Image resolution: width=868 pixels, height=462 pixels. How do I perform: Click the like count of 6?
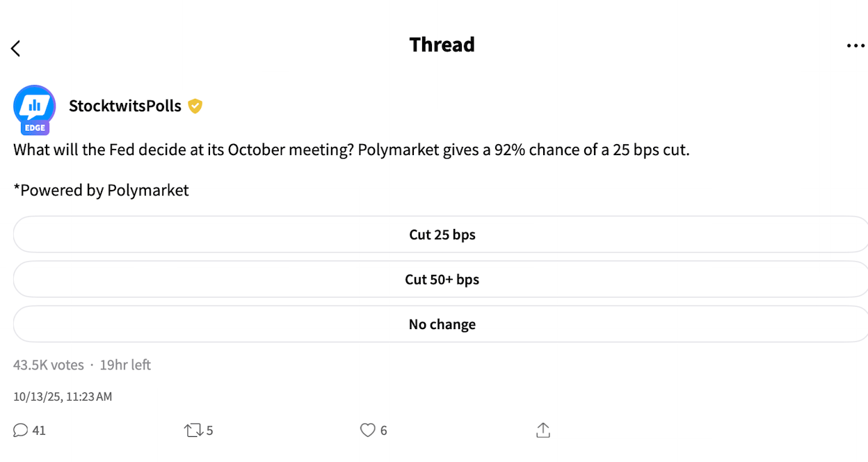384,431
